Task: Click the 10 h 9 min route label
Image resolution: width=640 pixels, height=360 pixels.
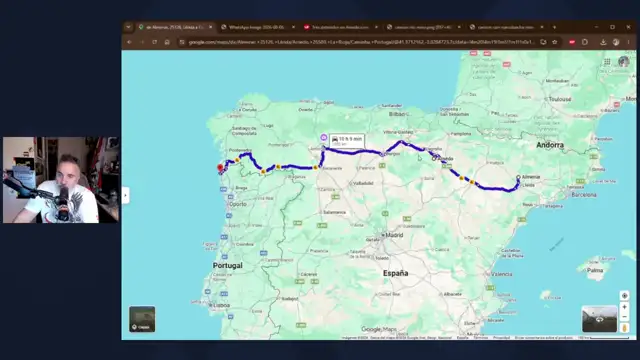Action: (347, 141)
